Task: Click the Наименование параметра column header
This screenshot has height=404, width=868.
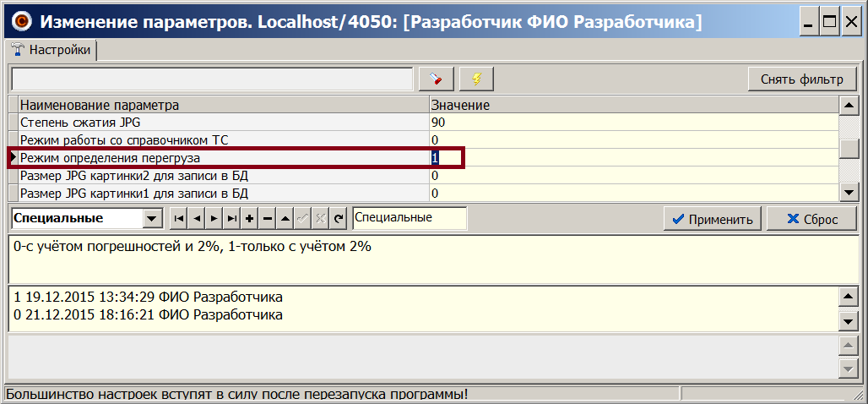Action: tap(220, 106)
